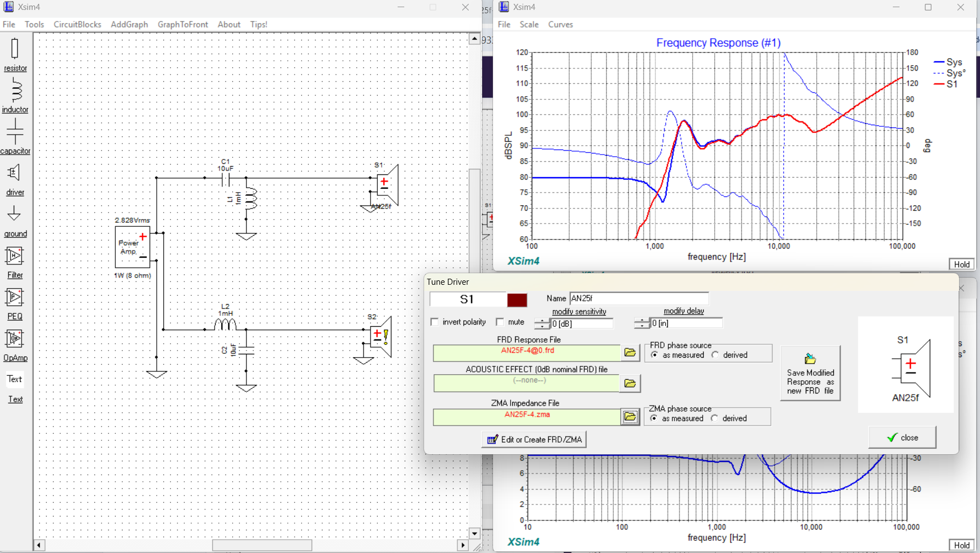This screenshot has width=980, height=553.
Task: Select the Power Amp block
Action: 132,247
